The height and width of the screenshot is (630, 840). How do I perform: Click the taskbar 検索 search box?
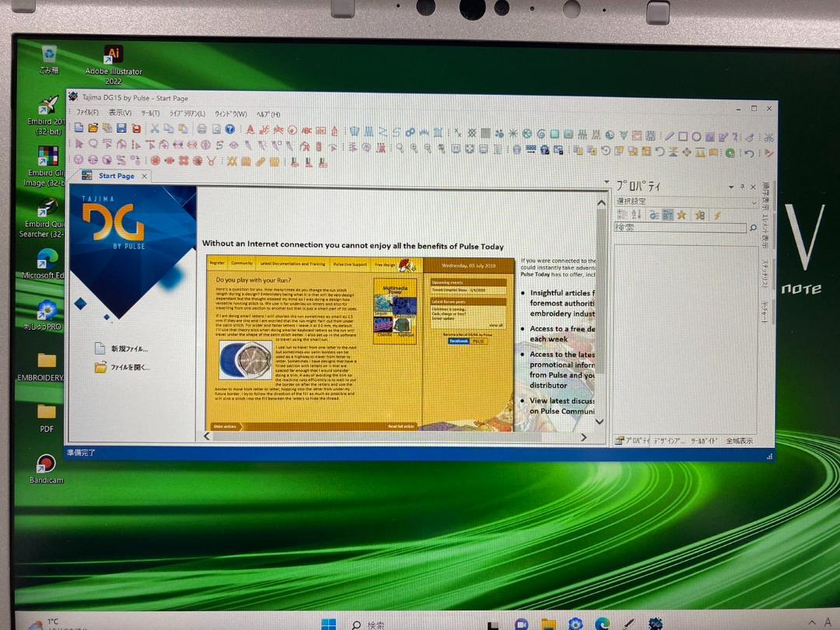click(369, 625)
